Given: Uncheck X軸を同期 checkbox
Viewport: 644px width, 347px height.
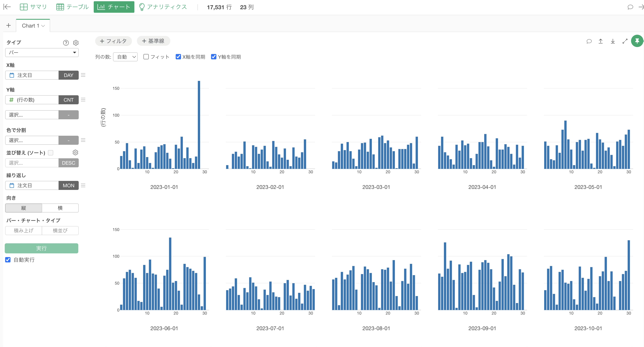Looking at the screenshot, I should (x=178, y=57).
